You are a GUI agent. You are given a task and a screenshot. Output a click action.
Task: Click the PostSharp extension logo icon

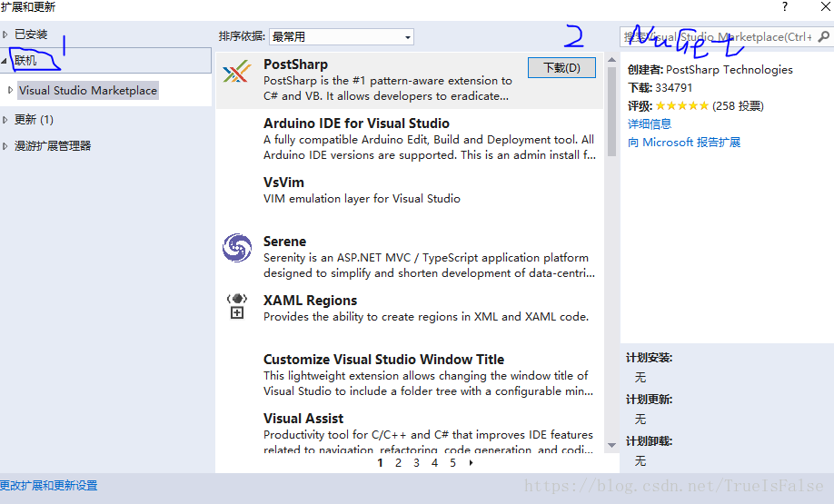(237, 72)
